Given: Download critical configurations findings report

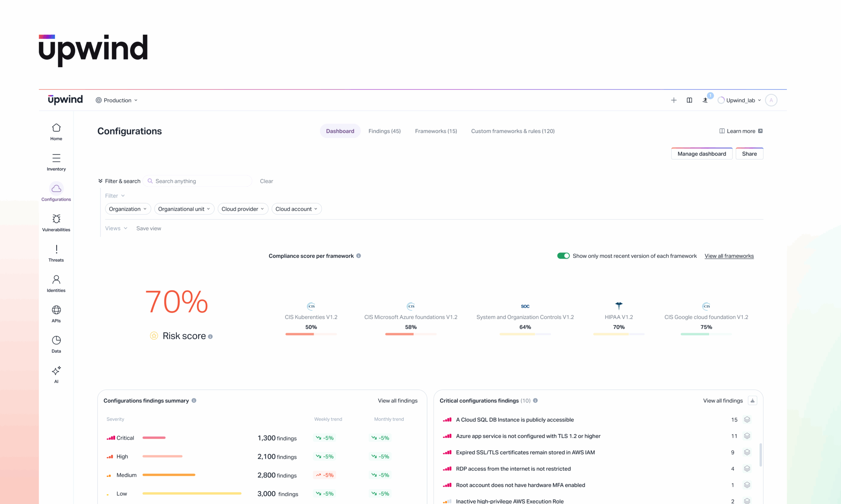Looking at the screenshot, I should pos(753,401).
